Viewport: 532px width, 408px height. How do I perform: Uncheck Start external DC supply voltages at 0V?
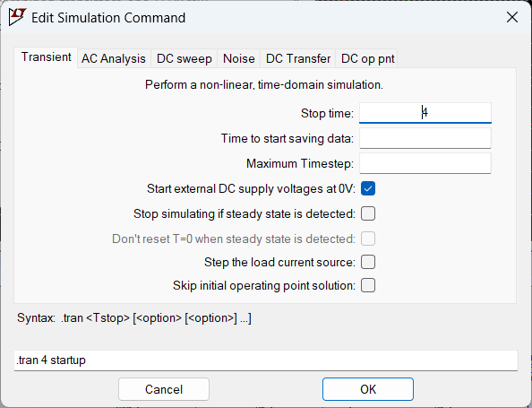pos(368,188)
